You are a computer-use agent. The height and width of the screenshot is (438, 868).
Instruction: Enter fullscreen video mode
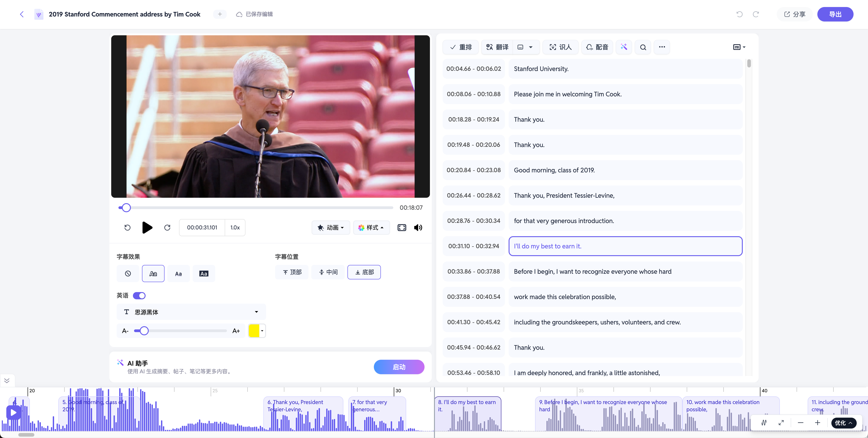click(402, 228)
